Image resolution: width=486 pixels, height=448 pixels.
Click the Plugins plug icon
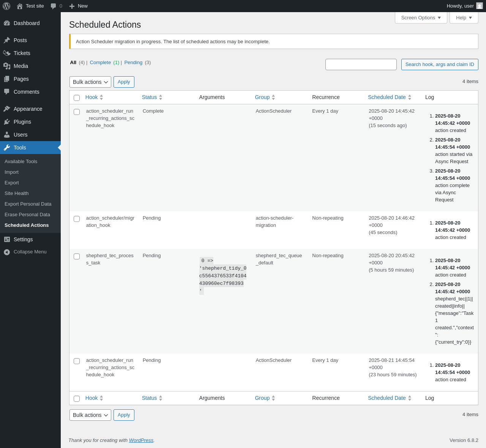click(7, 122)
